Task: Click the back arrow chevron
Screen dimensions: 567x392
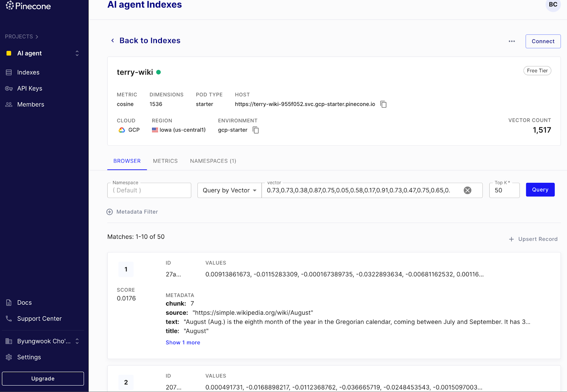Action: click(x=113, y=40)
